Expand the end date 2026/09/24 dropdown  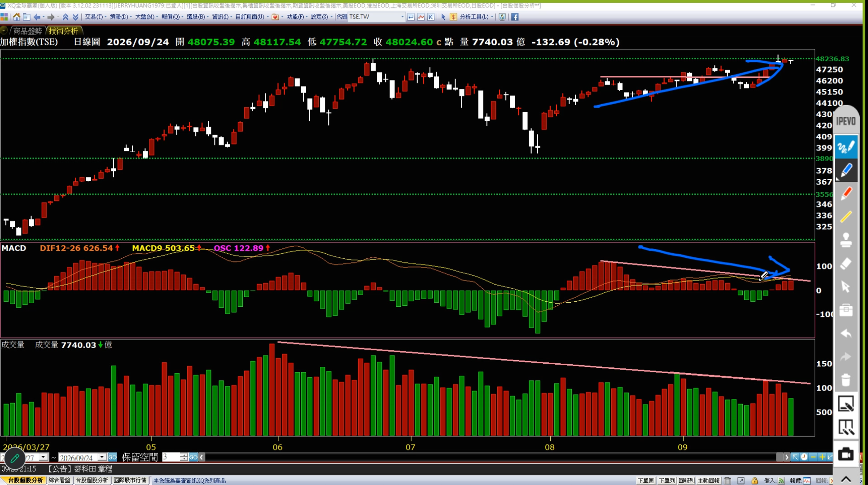click(x=102, y=457)
